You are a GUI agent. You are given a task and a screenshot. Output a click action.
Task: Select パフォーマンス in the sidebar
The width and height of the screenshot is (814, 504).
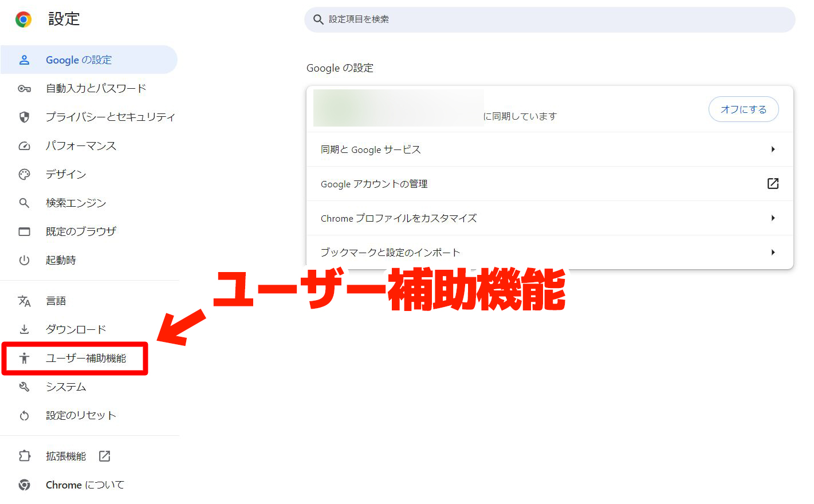point(89,145)
